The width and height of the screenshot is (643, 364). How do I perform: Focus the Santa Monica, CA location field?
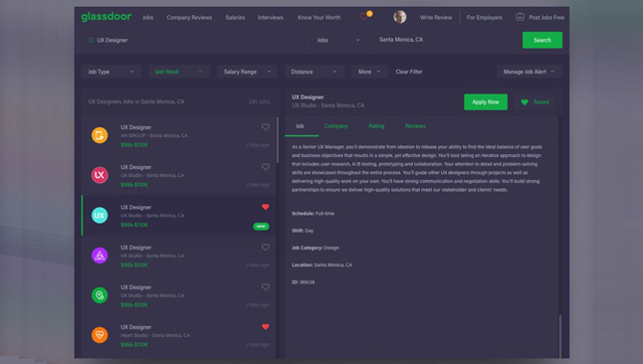pos(446,40)
